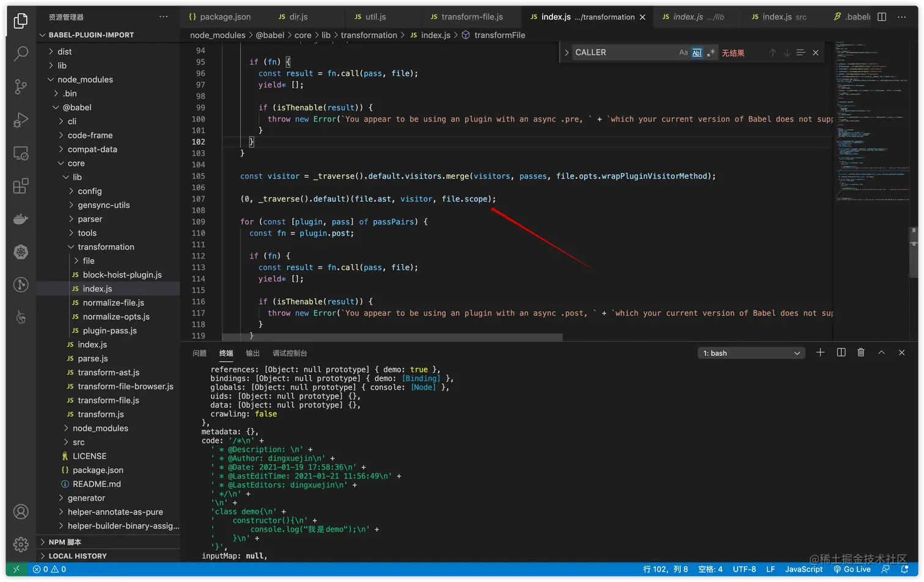
Task: Click the feedback icon in status bar
Action: pyautogui.click(x=886, y=569)
